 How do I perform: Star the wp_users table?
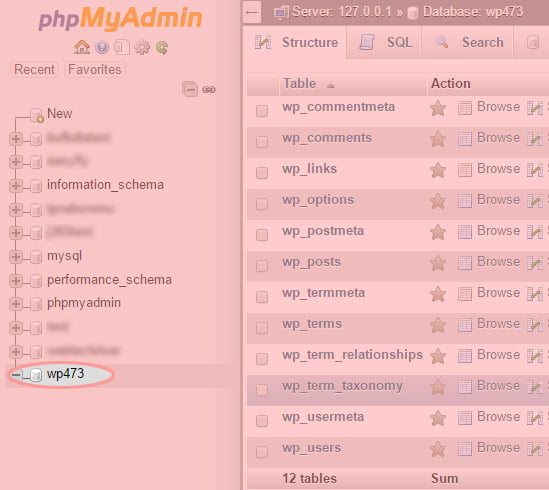438,449
